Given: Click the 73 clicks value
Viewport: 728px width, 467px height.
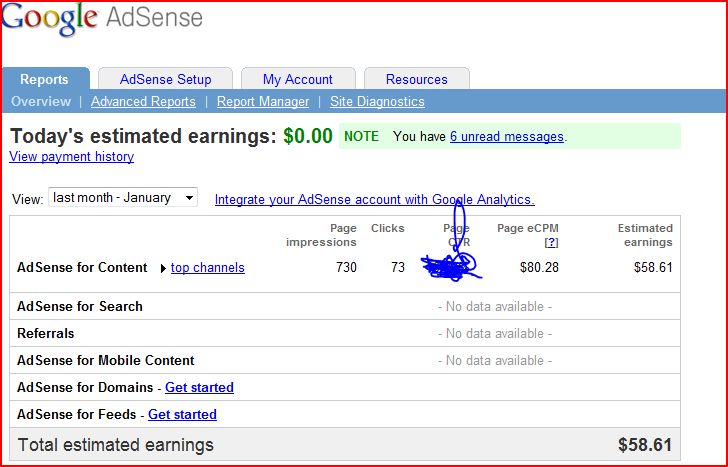Looking at the screenshot, I should [x=397, y=267].
